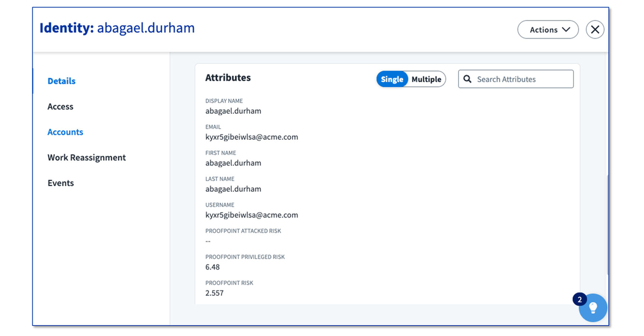This screenshot has width=644, height=336.
Task: Focus the Search Attributes field
Action: [521, 79]
